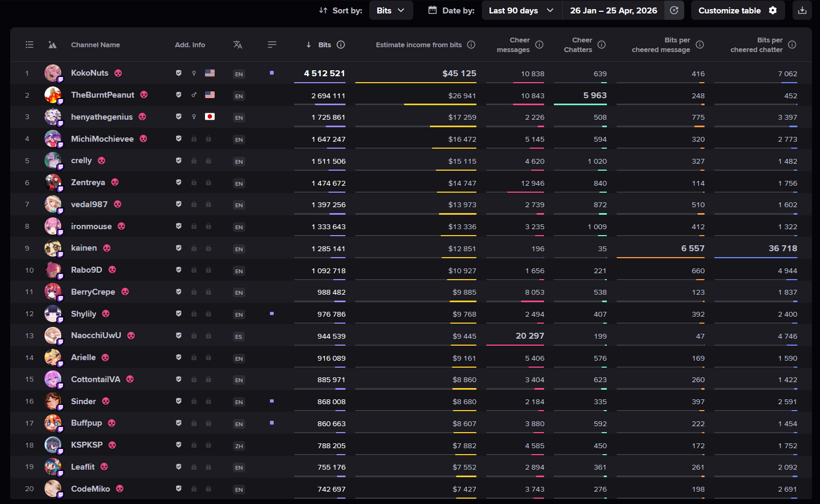Click the 4 512 521 bits value

[x=325, y=73]
